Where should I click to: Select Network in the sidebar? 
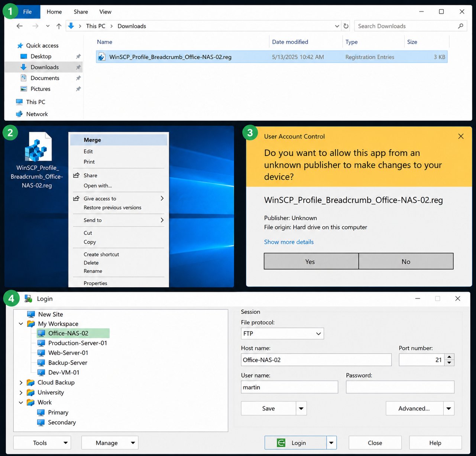(x=37, y=114)
